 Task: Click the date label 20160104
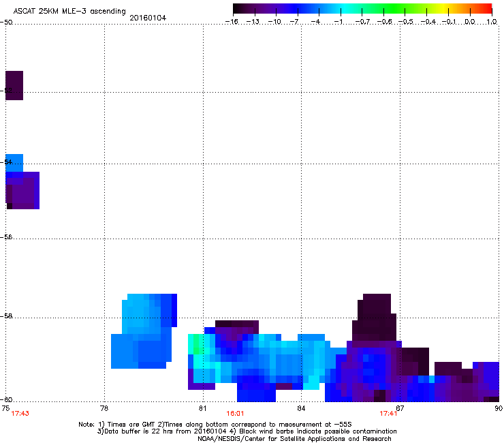[x=148, y=18]
